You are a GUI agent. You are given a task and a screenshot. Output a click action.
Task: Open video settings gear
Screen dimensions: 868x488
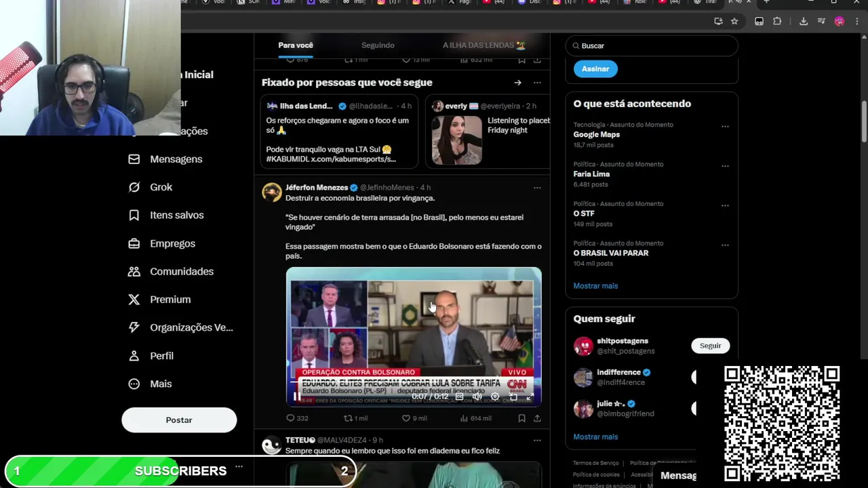pyautogui.click(x=494, y=396)
